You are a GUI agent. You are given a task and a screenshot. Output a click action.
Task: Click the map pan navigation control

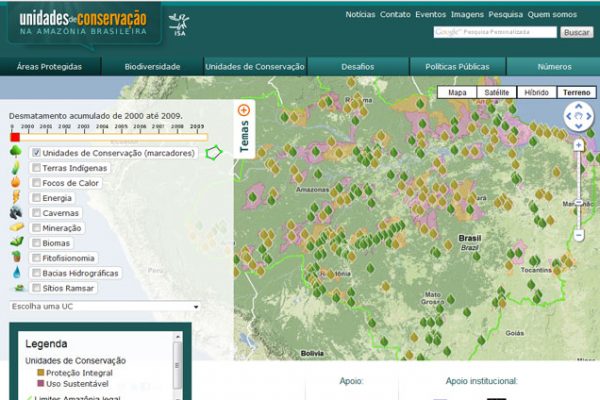tap(578, 116)
